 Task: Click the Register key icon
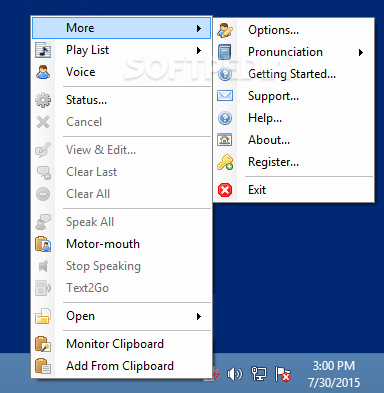225,162
